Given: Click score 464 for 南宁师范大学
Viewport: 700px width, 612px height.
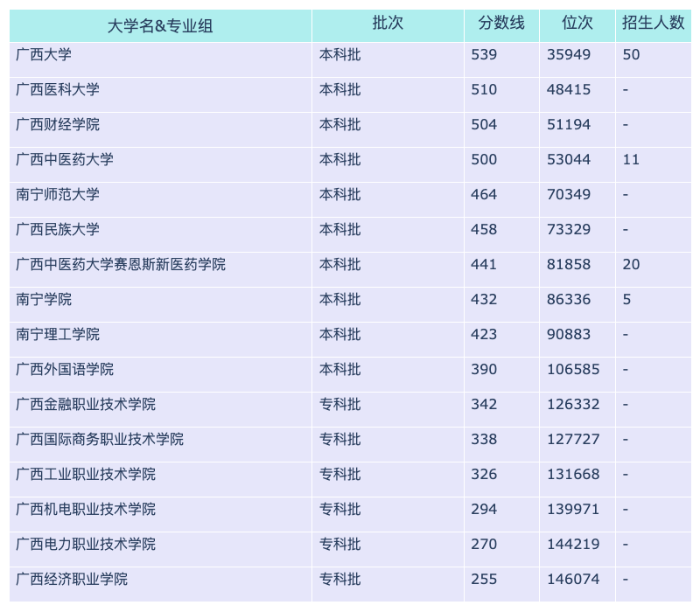Looking at the screenshot, I should pos(484,194).
